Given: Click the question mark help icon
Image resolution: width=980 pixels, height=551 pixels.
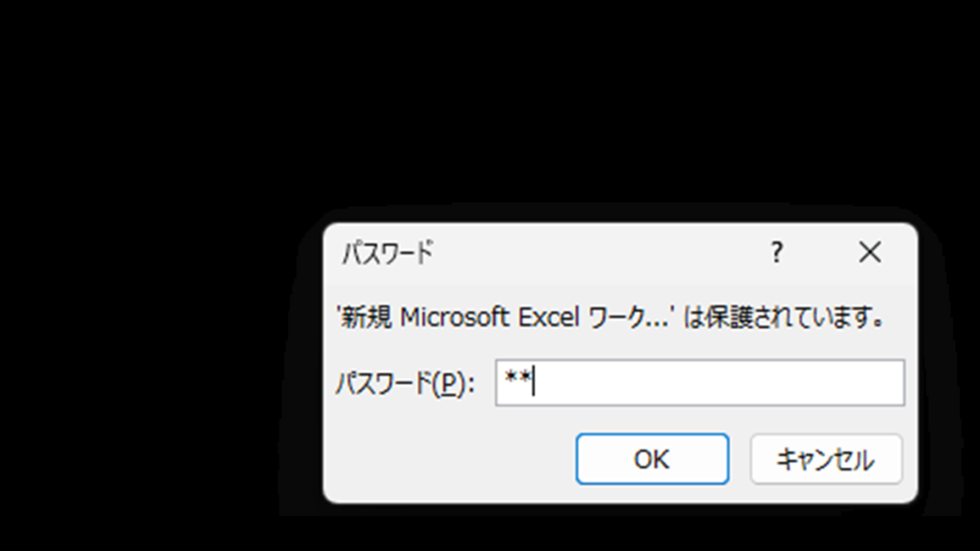Looking at the screenshot, I should 776,253.
